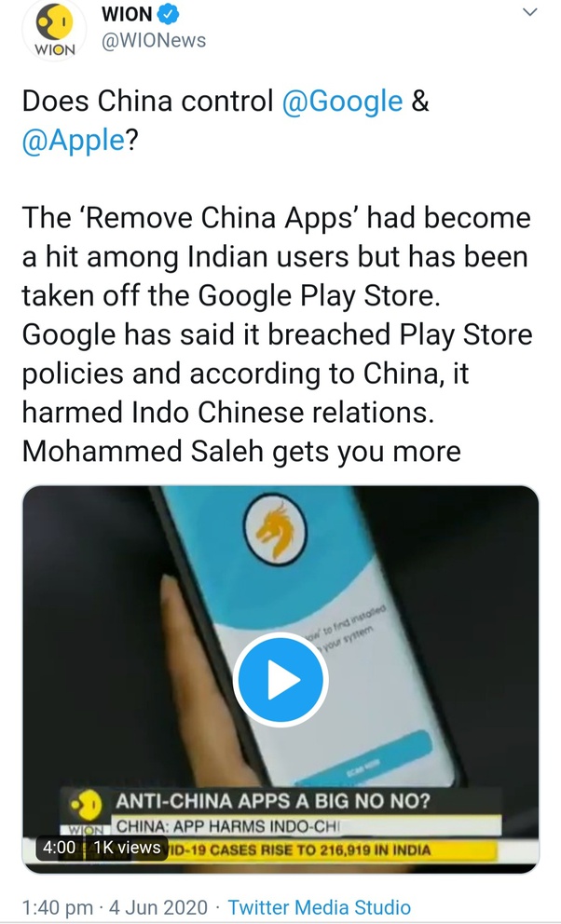Click the 4 Jun 2020 date
Image resolution: width=561 pixels, height=924 pixels.
[157, 907]
